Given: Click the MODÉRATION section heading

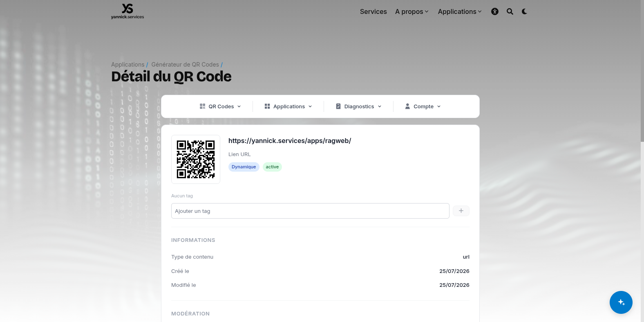Looking at the screenshot, I should click(x=190, y=314).
